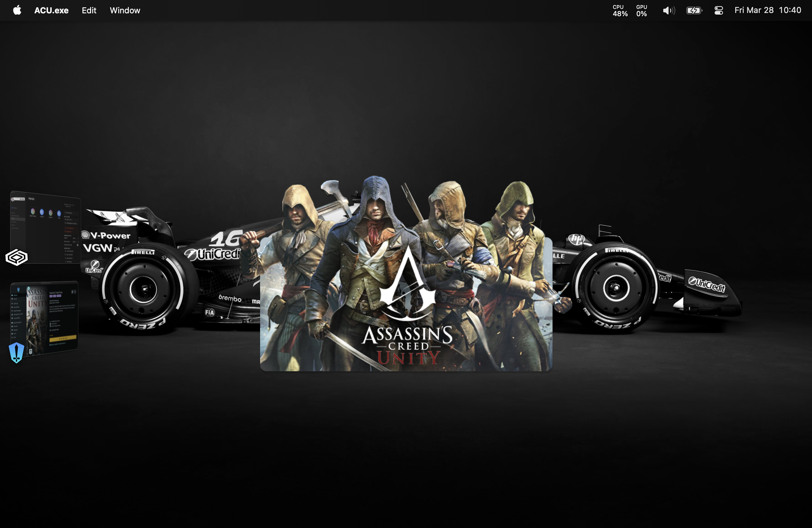Open the Edit menu
The height and width of the screenshot is (528, 812).
(89, 10)
